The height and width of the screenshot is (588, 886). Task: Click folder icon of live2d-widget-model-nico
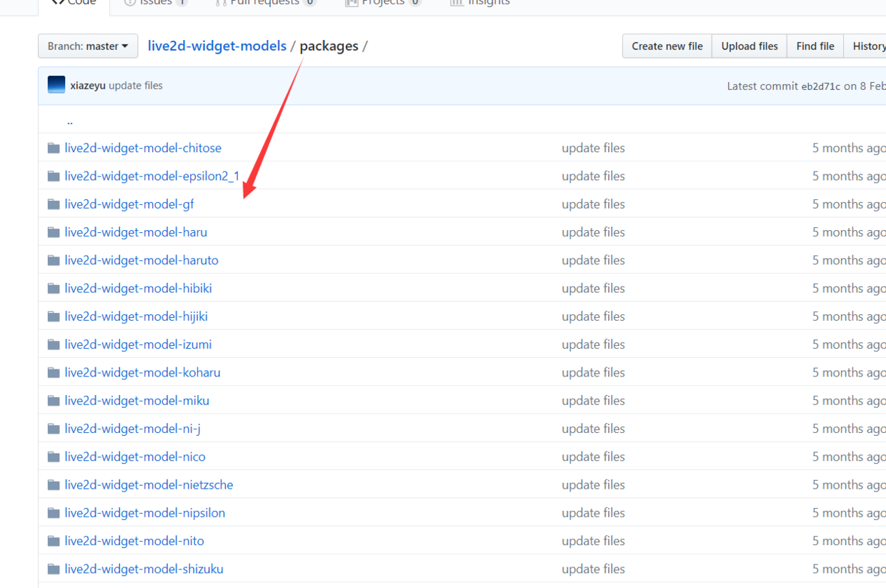coord(54,457)
